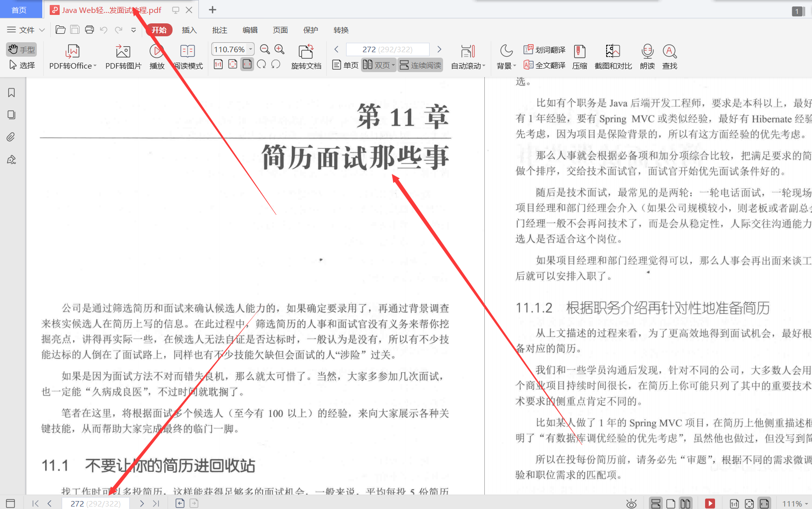This screenshot has width=812, height=509.
Task: Open a file with the folder icon
Action: [60, 30]
